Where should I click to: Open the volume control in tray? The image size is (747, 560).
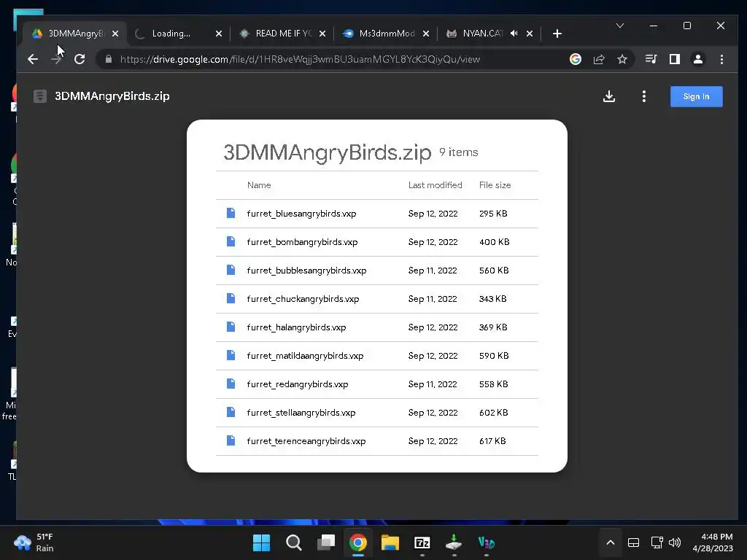(675, 542)
